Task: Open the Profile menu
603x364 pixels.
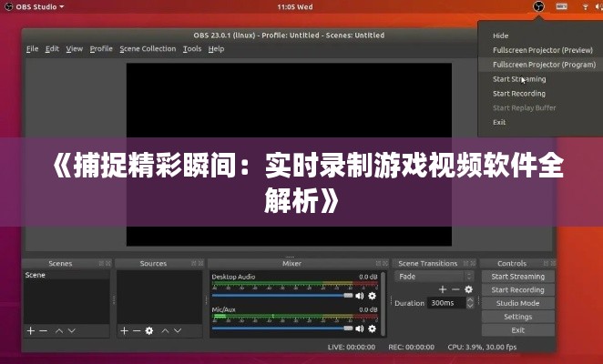Action: point(101,49)
